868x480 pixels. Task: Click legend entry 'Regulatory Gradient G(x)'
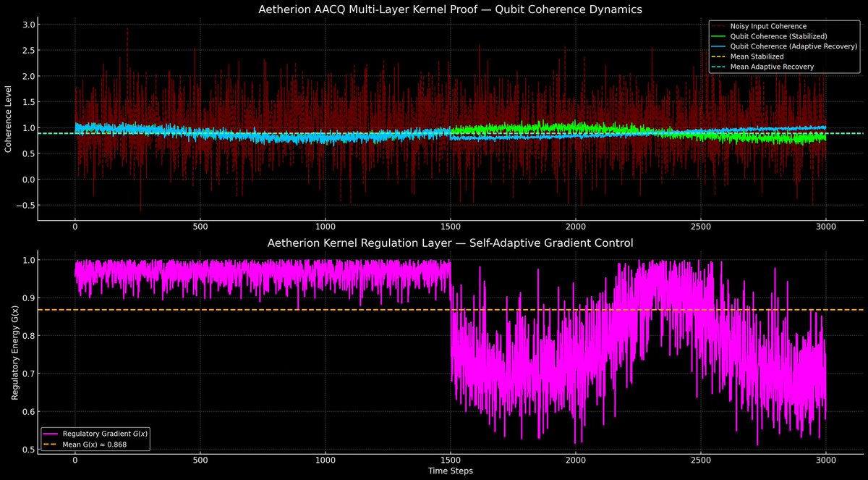[x=106, y=433]
